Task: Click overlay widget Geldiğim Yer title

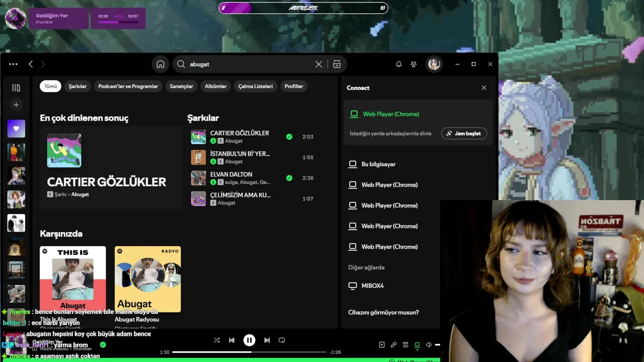Action: click(x=52, y=16)
